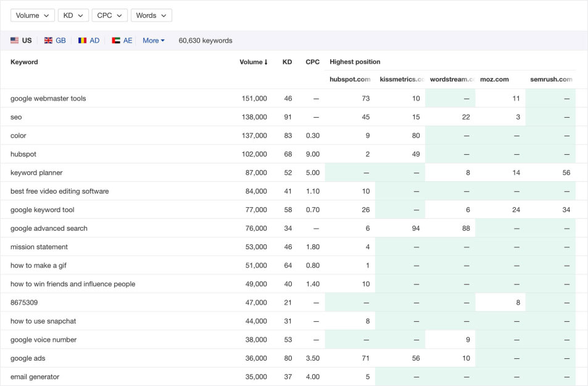Viewport: 588px width, 386px height.
Task: Open the CPC filter dropdown
Action: pos(109,15)
